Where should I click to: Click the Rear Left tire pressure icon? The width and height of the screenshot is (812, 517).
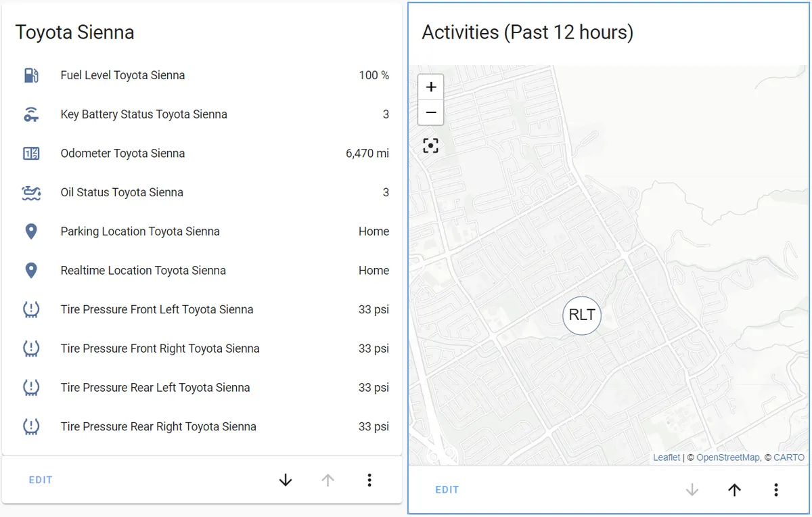31,388
